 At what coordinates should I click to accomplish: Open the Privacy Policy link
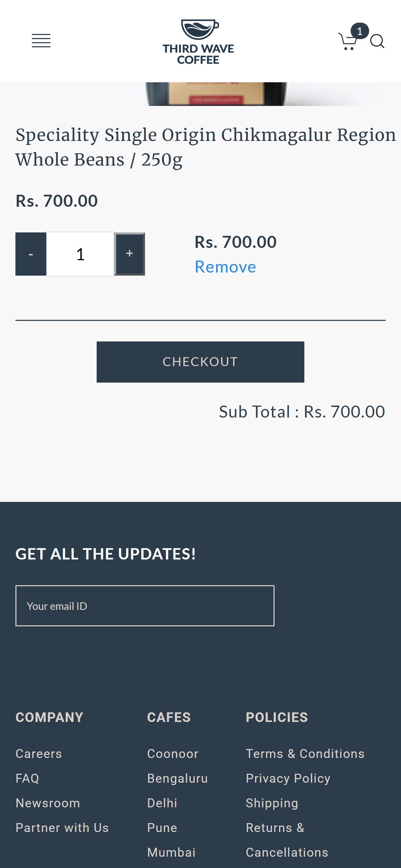coord(288,778)
